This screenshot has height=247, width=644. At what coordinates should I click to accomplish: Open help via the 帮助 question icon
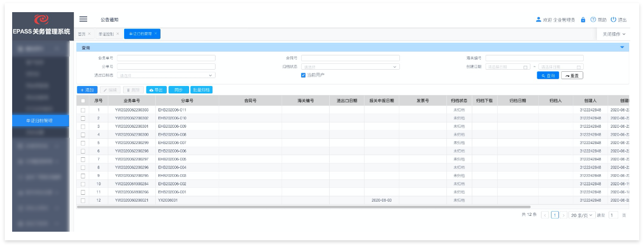(593, 20)
